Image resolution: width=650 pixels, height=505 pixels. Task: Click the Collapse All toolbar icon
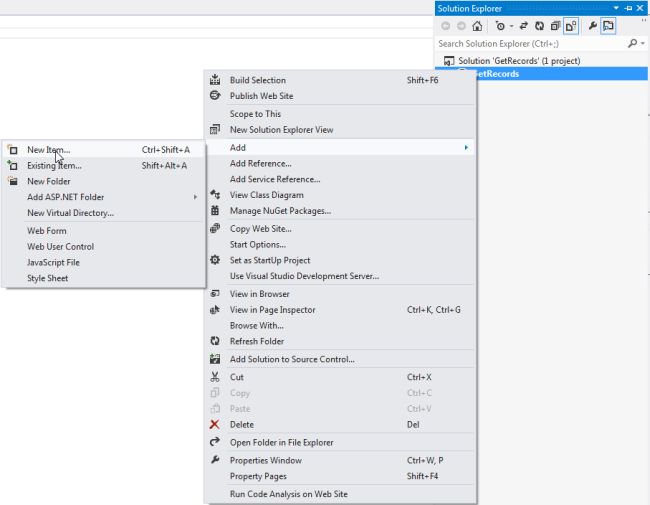click(x=555, y=26)
